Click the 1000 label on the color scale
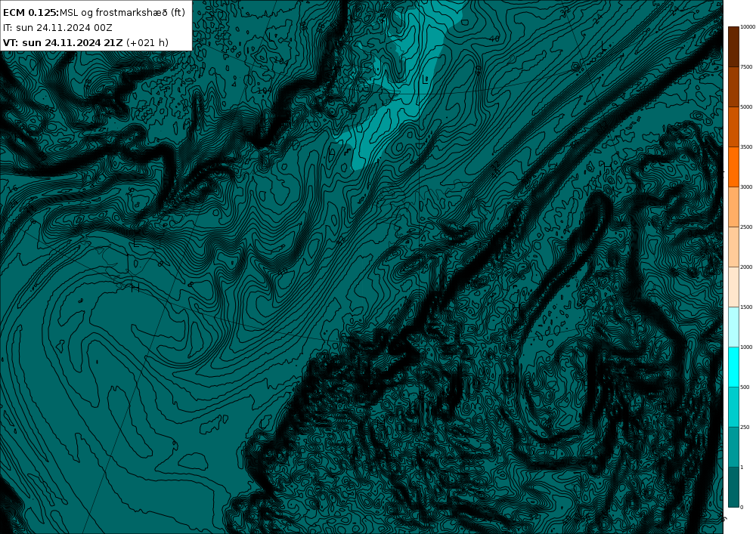This screenshot has width=756, height=534. 746,347
